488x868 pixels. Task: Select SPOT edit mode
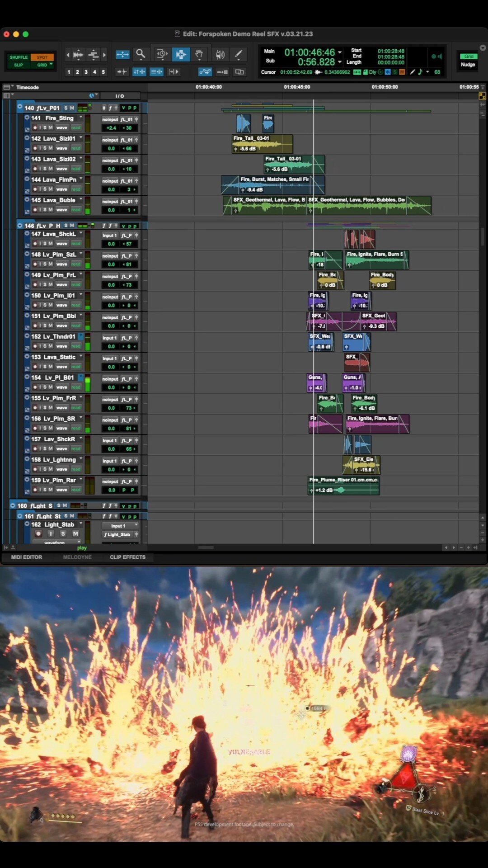[42, 57]
